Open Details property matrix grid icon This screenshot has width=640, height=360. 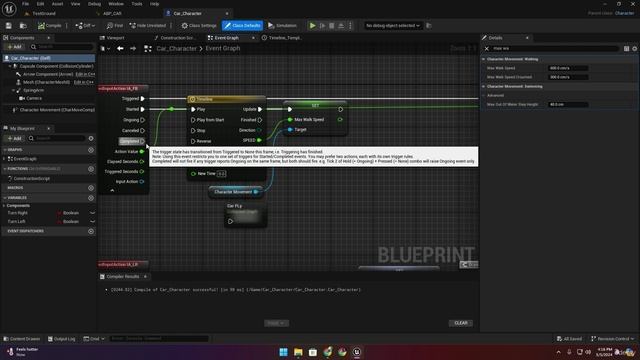click(x=626, y=49)
